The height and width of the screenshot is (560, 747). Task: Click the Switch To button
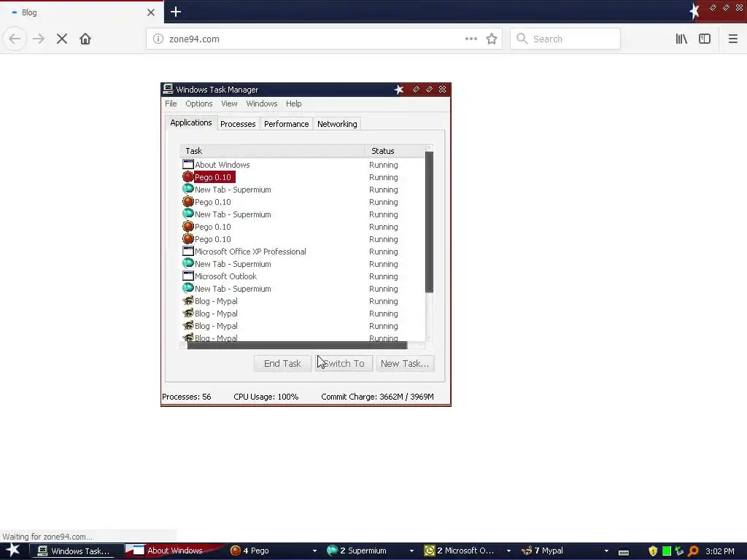(x=344, y=364)
